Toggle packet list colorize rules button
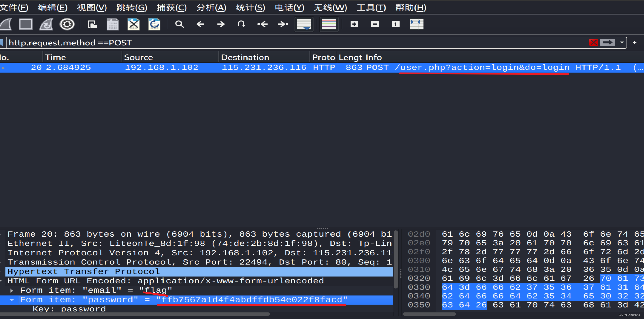This screenshot has width=644, height=319. [x=329, y=24]
